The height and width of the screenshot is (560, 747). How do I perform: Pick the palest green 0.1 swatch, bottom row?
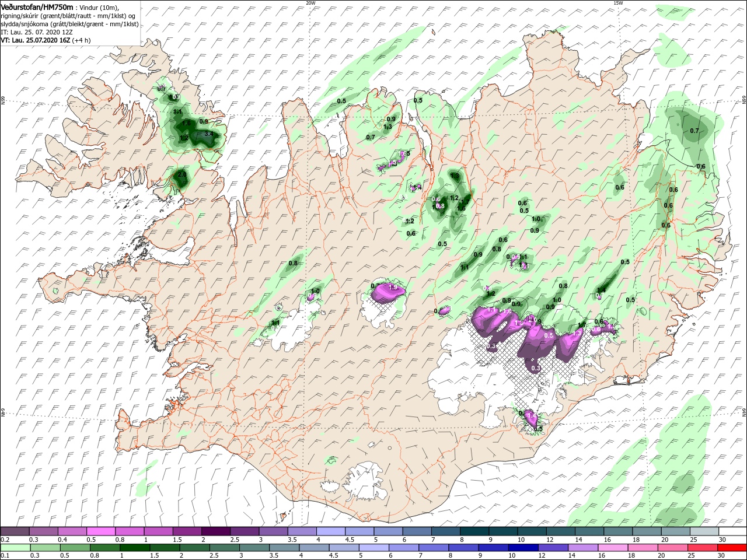(15, 548)
